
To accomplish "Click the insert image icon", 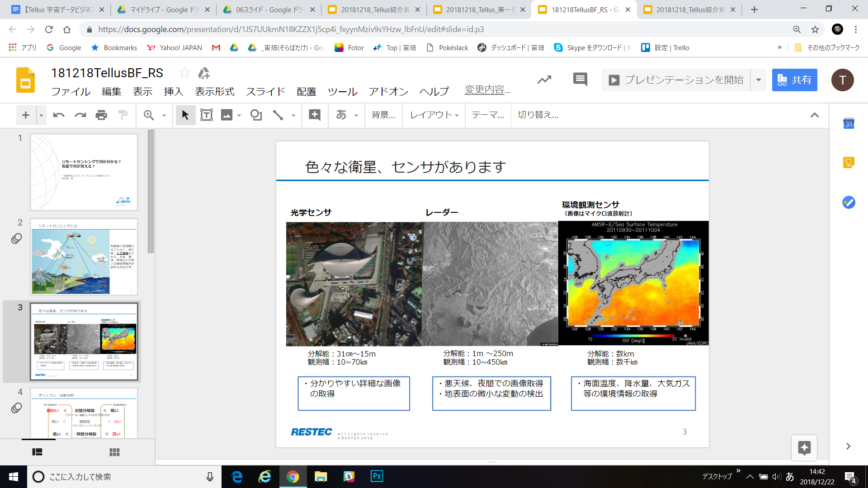I will point(226,115).
